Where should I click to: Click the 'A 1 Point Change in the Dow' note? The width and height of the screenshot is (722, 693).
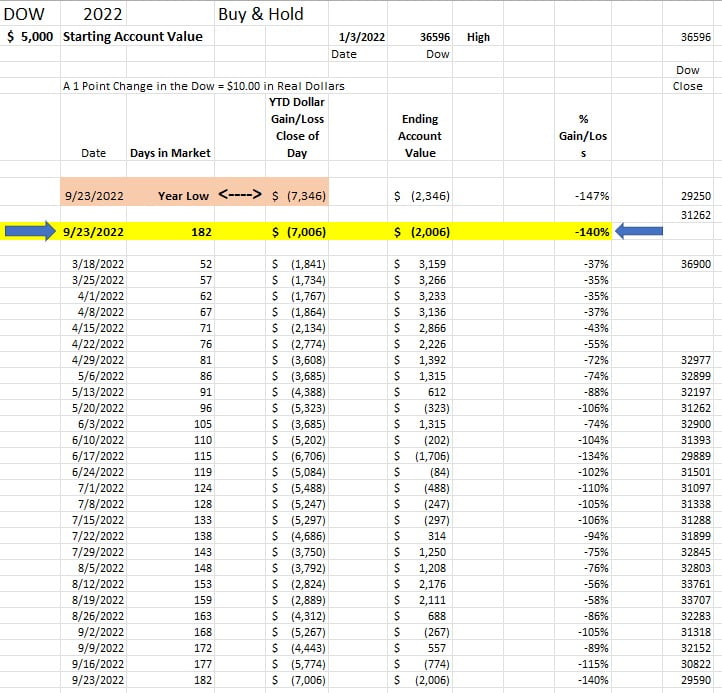204,86
